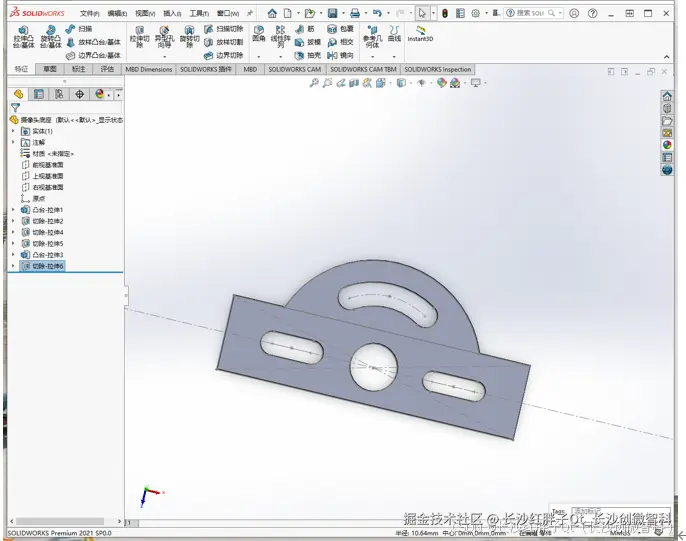Open Edit Appearance colored sphere icon
686x541 pixels.
tap(442, 83)
